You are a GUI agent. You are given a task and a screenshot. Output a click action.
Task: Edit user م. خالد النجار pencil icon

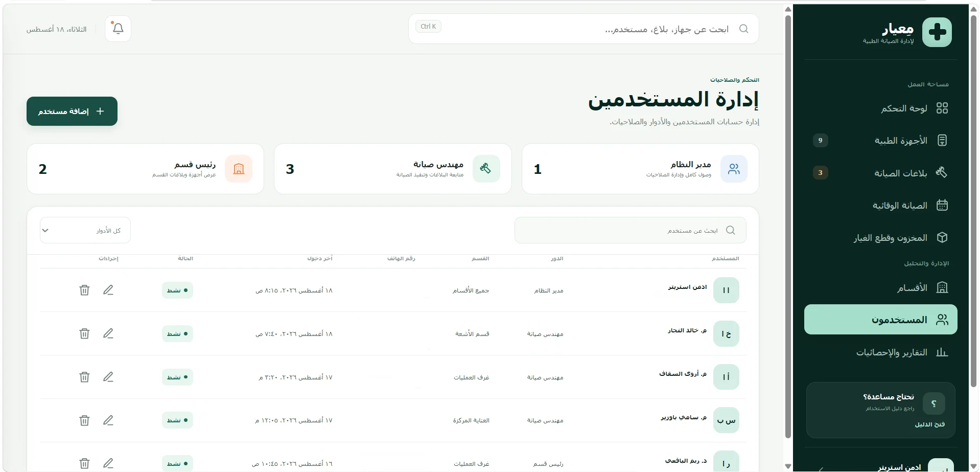point(108,333)
